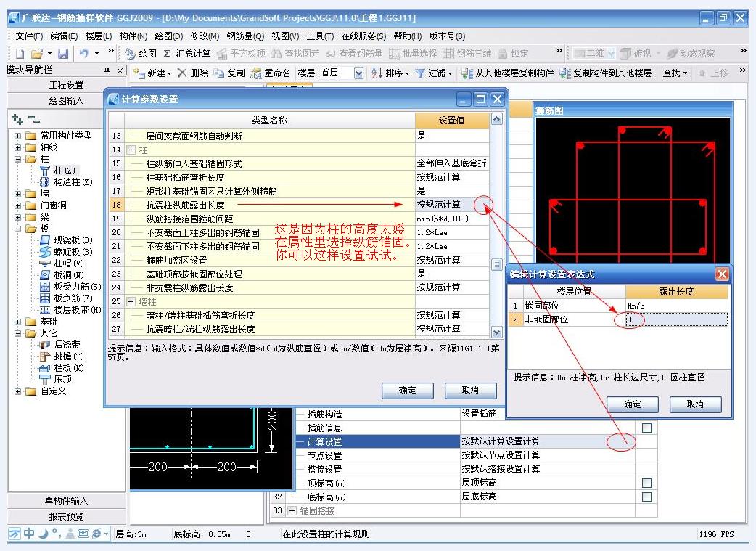The width and height of the screenshot is (756, 551).
Task: Click the 排序 sort icon
Action: (377, 73)
